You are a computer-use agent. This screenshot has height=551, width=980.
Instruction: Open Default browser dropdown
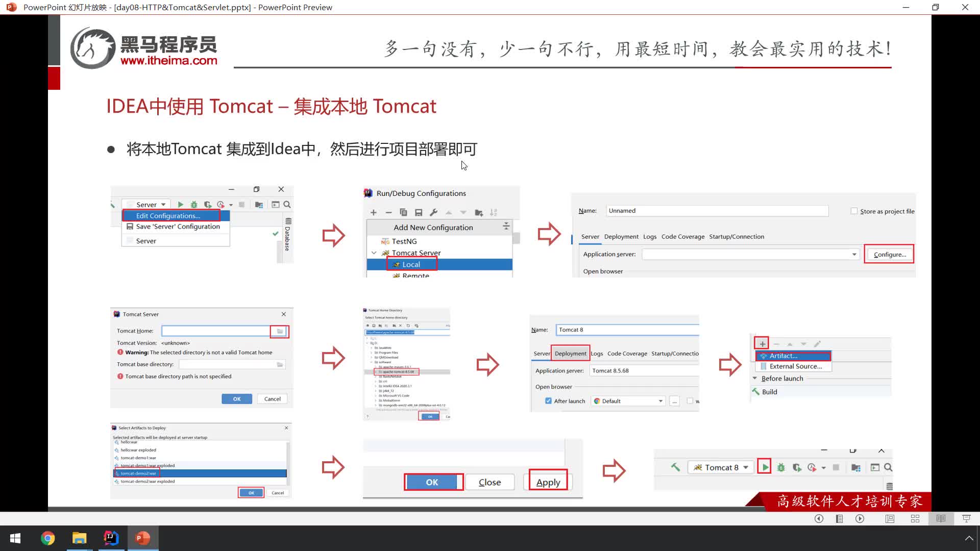(628, 401)
